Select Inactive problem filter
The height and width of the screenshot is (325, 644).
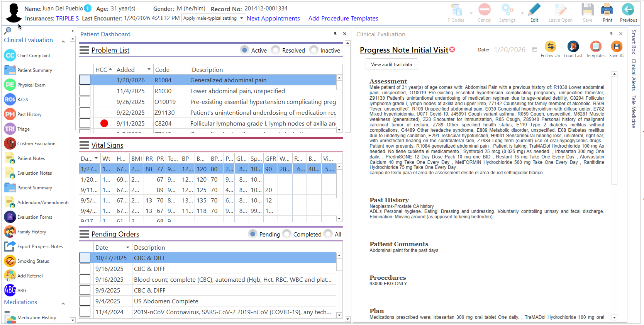tap(314, 50)
